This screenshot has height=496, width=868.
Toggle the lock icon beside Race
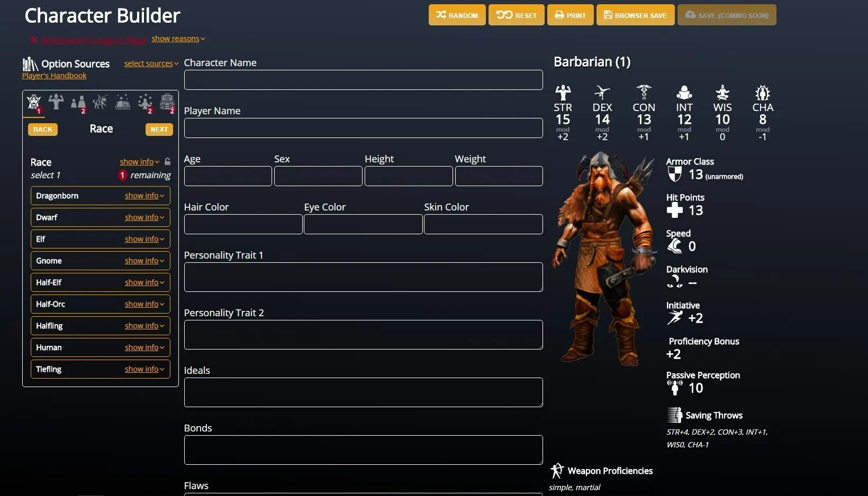168,162
